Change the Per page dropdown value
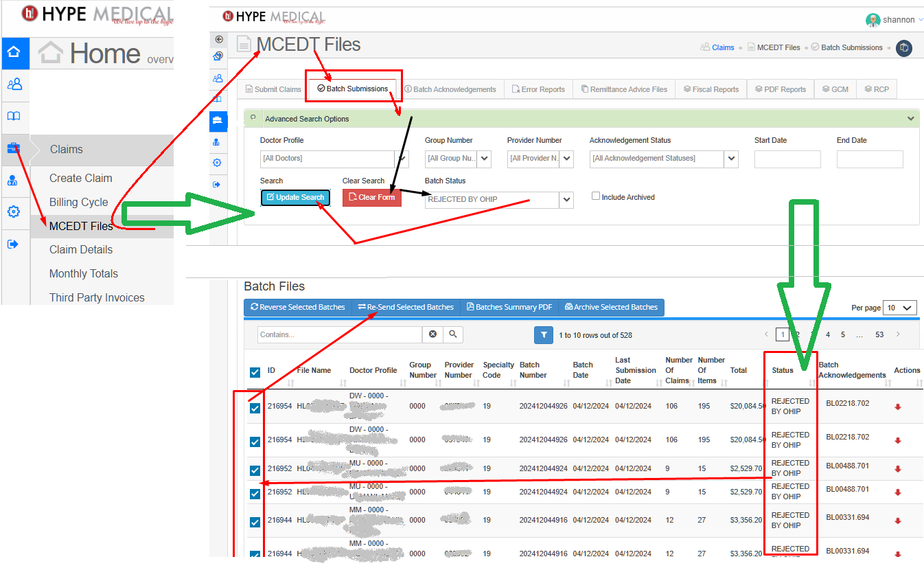 (x=900, y=308)
